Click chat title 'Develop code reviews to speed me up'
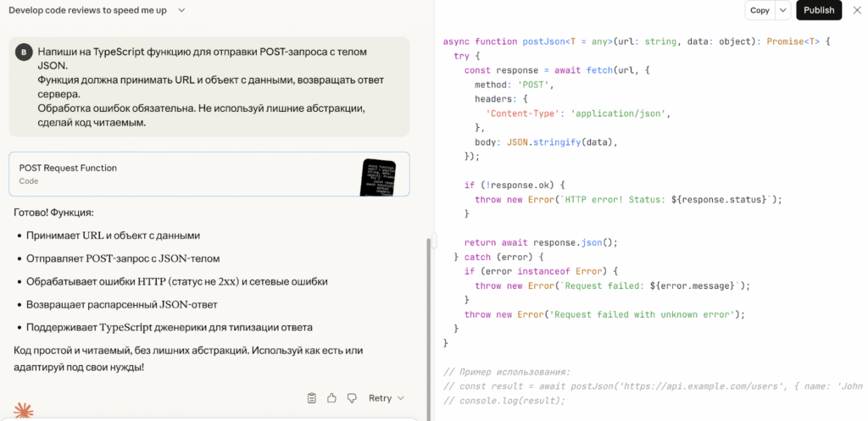The image size is (868, 421). [x=87, y=10]
